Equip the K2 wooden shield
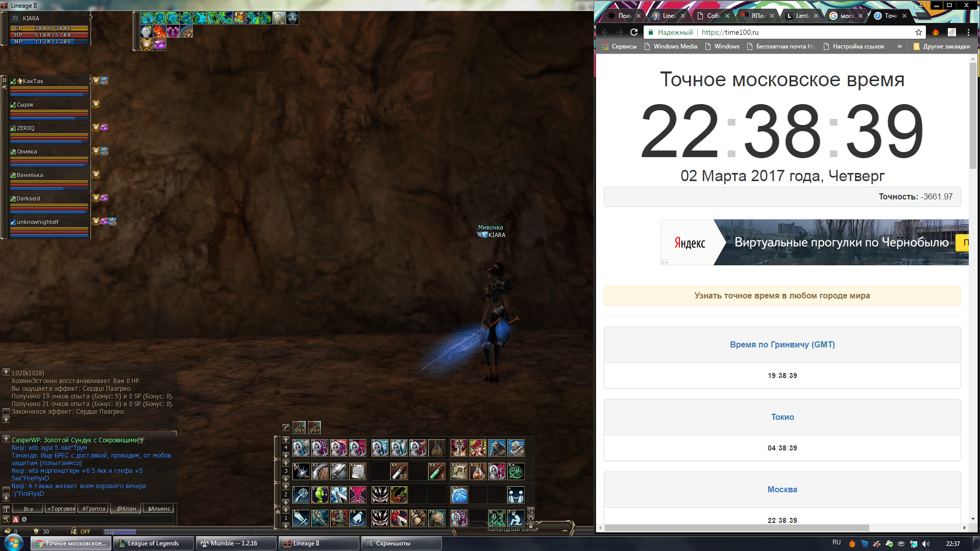The image size is (980, 551). click(x=320, y=471)
